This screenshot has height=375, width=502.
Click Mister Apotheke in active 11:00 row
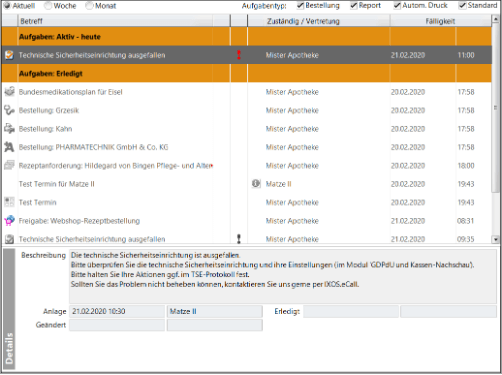coord(292,55)
